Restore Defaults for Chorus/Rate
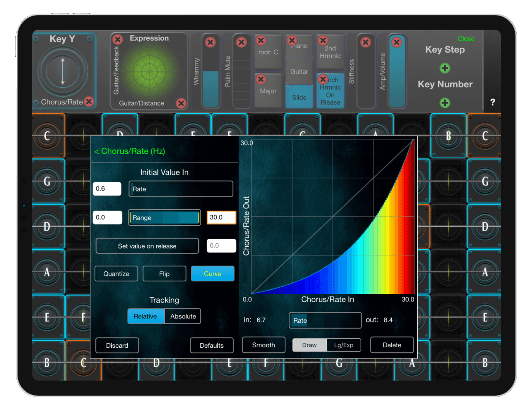Image resolution: width=532 pixels, height=410 pixels. (212, 345)
